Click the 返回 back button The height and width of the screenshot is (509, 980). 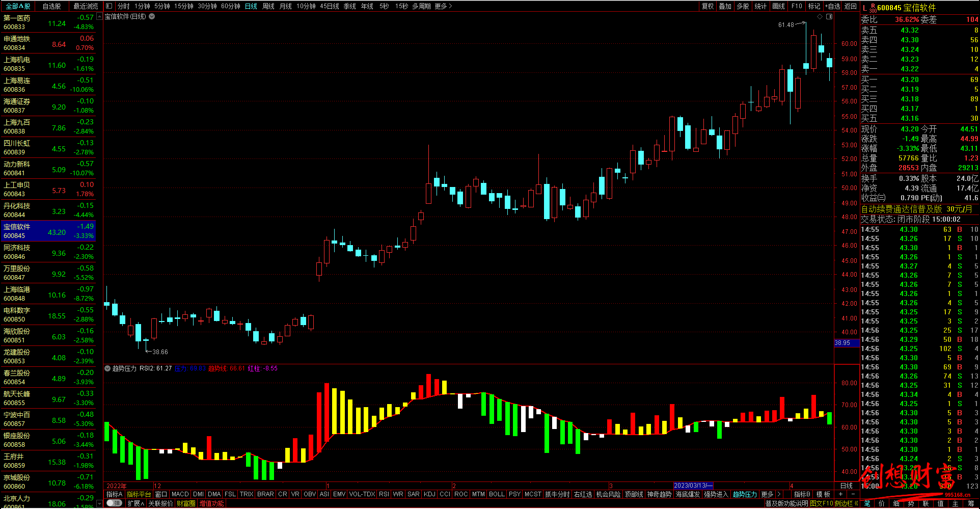click(x=851, y=6)
